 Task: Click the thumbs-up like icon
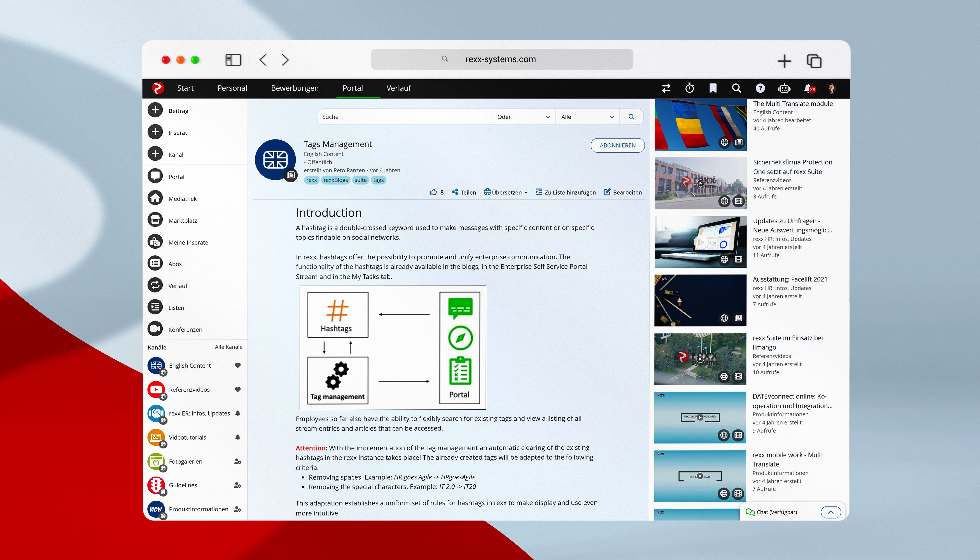click(433, 192)
